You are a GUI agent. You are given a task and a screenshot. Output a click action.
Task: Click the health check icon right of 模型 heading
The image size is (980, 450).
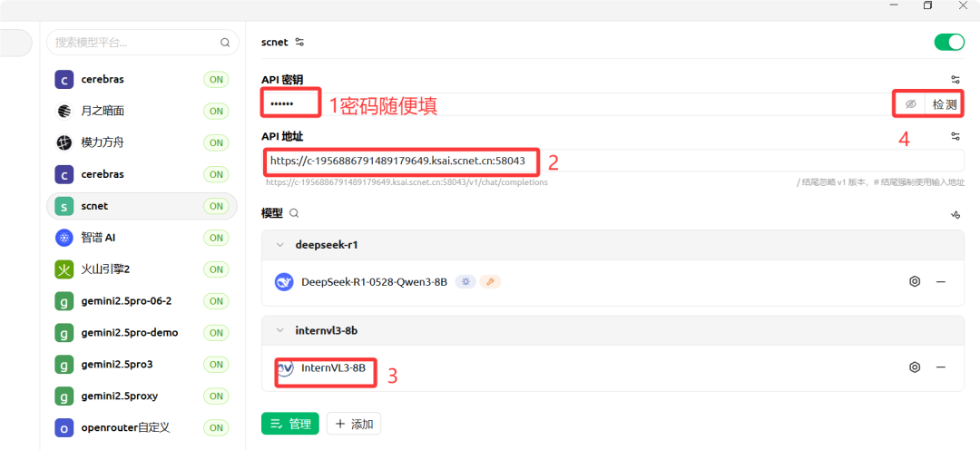coord(955,214)
